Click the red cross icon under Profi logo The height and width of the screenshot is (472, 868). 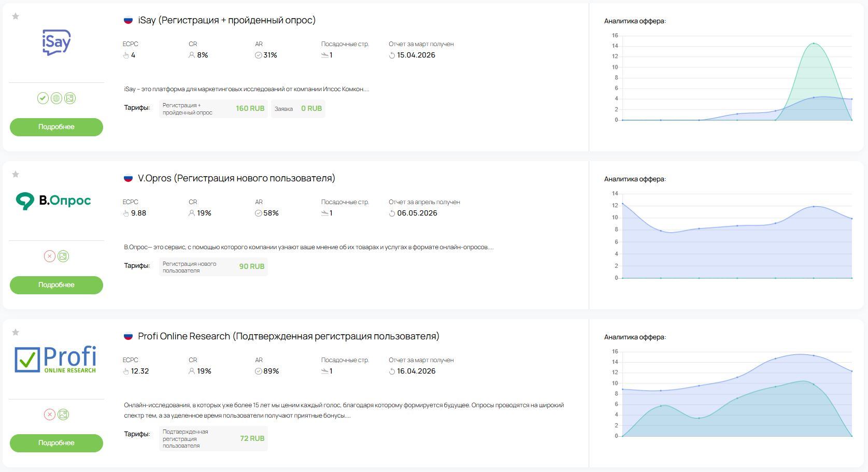pos(50,414)
